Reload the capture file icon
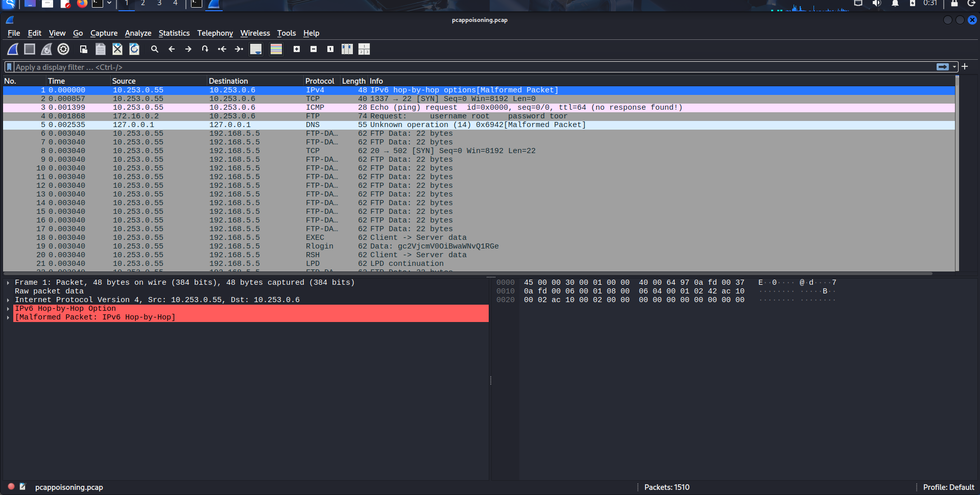The image size is (980, 495). pyautogui.click(x=134, y=49)
